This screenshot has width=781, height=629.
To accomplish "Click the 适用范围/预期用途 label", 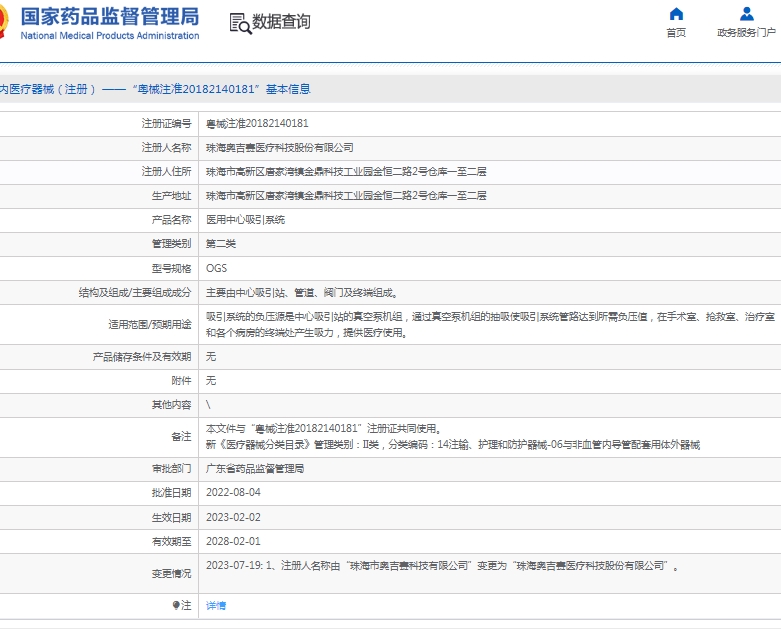I will tap(150, 324).
